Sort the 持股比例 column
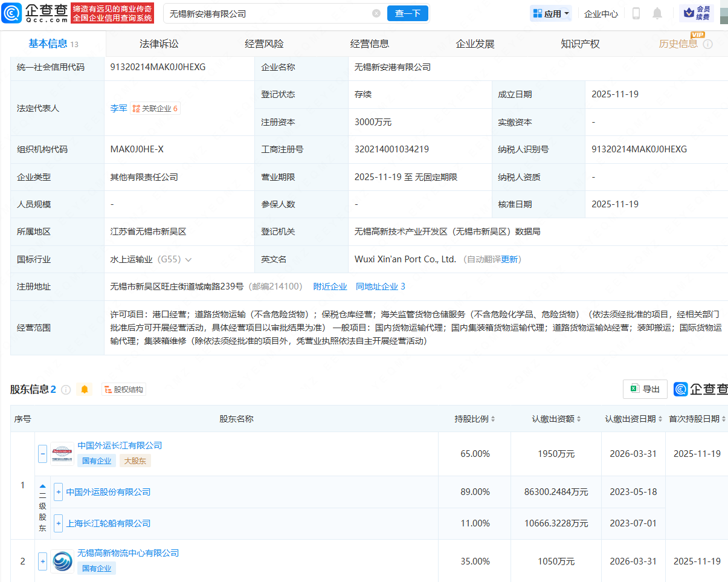Image resolution: width=728 pixels, height=582 pixels. (475, 418)
